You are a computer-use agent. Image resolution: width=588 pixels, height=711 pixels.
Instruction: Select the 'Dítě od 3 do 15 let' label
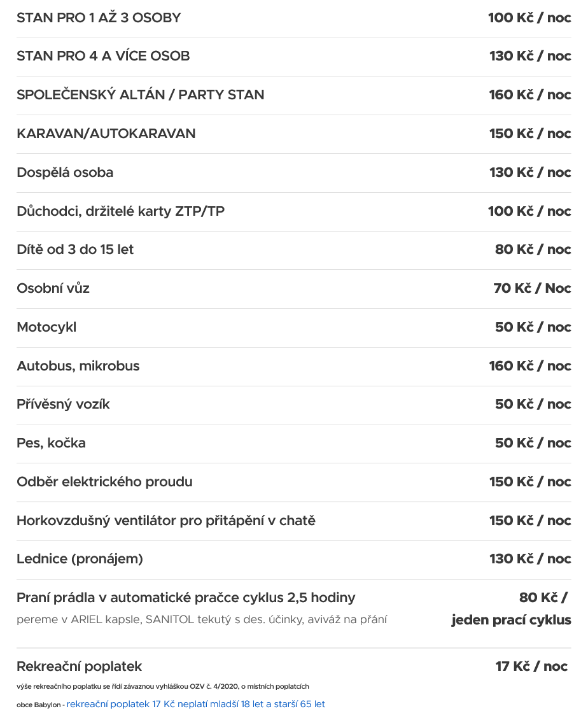click(75, 250)
